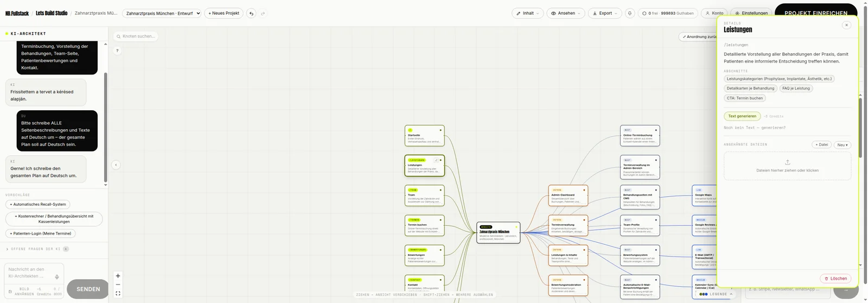Select the Leistungen & Inhalte node

tap(568, 255)
